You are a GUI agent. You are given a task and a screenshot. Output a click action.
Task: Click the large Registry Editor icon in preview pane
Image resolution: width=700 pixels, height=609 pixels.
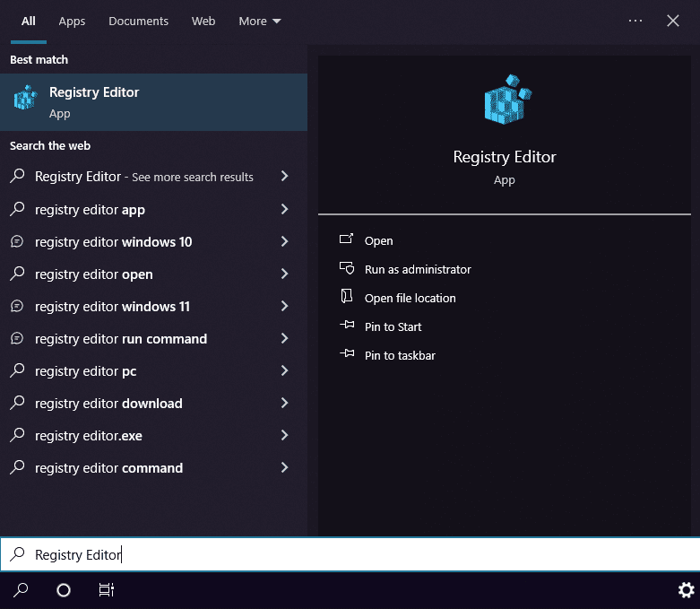(x=507, y=100)
